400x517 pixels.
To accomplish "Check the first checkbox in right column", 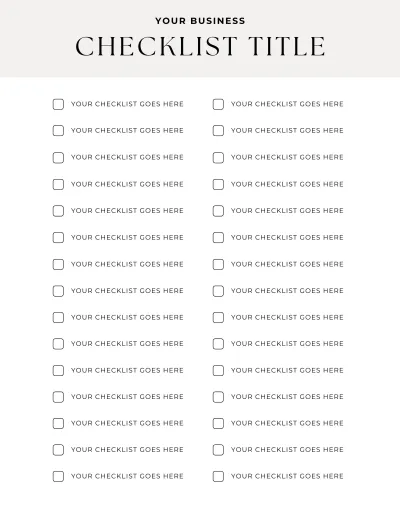I will 218,104.
